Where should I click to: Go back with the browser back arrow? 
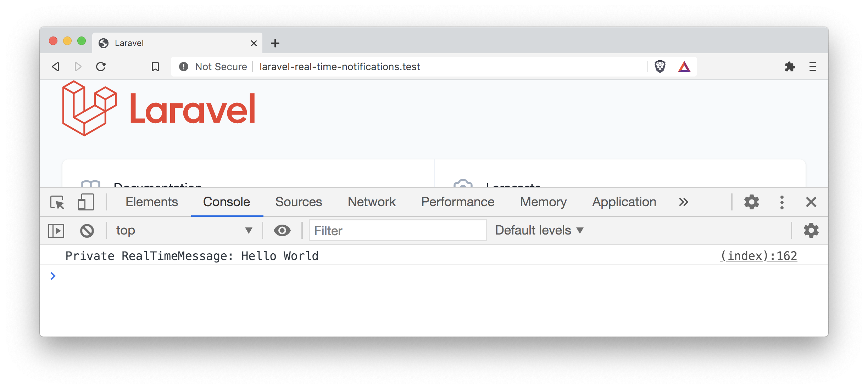point(56,67)
